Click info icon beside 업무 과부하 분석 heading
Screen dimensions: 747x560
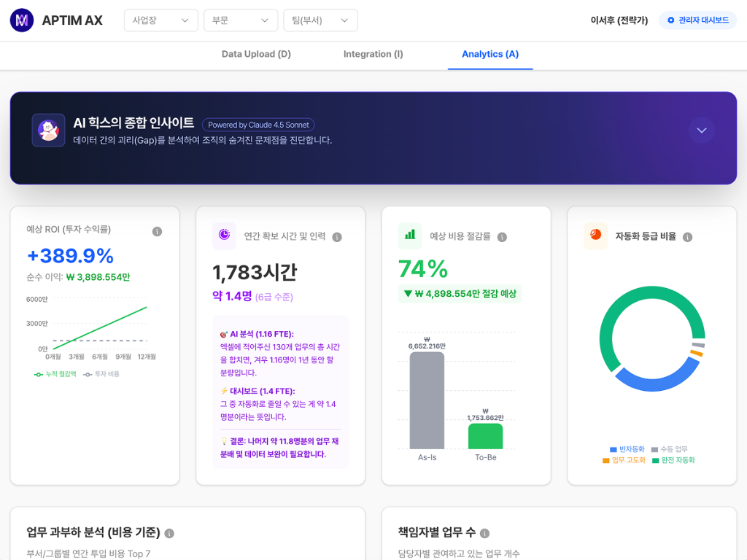169,534
